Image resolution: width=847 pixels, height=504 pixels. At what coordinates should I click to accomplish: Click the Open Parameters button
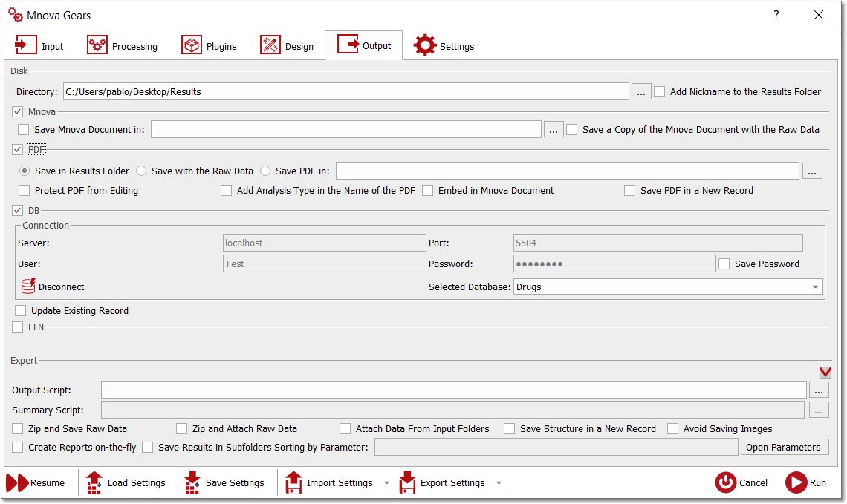pos(783,447)
